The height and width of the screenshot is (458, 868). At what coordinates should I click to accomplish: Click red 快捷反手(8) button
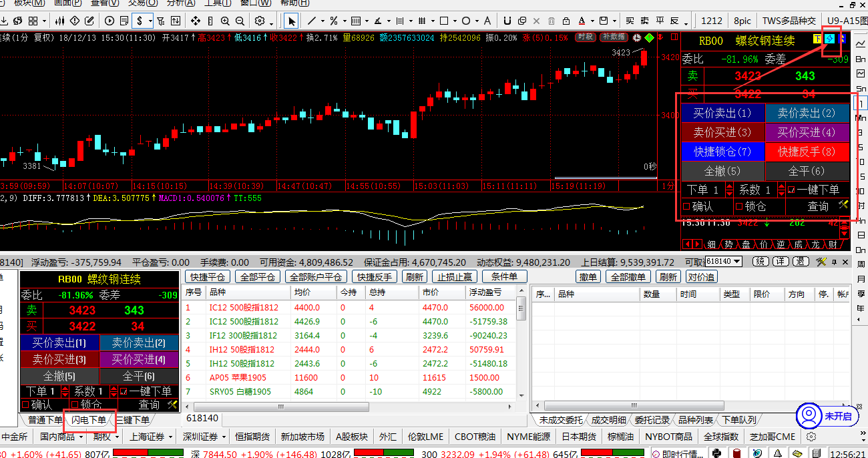coord(807,152)
